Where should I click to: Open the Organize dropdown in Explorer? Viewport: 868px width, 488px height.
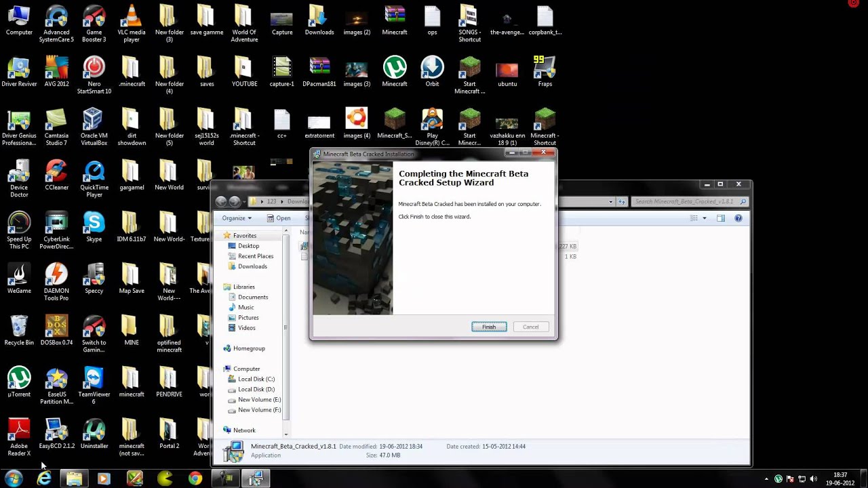[237, 218]
